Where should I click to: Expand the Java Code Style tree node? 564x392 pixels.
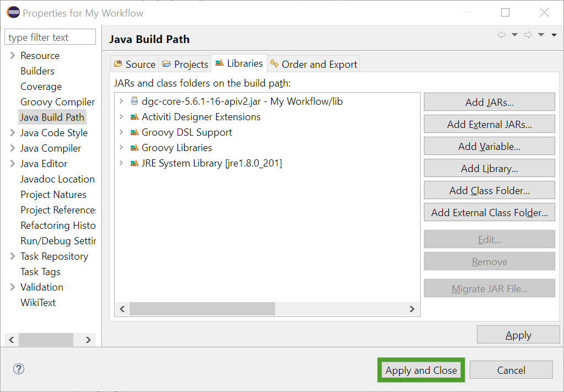13,133
